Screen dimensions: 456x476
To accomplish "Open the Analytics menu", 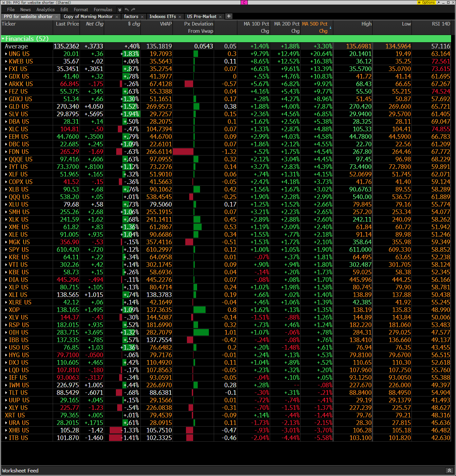I will click(46, 9).
